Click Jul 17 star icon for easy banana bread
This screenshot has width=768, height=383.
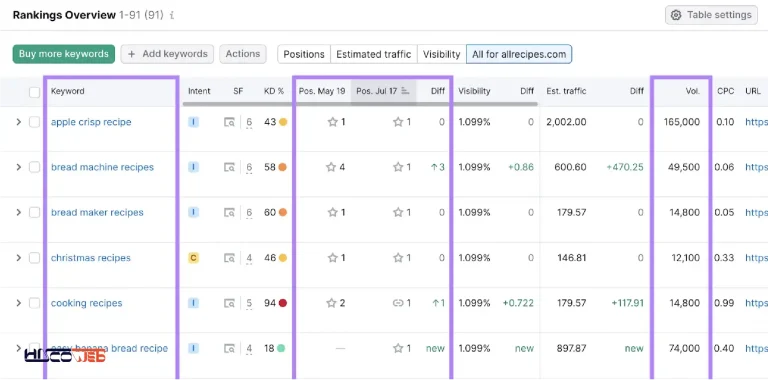coord(398,348)
